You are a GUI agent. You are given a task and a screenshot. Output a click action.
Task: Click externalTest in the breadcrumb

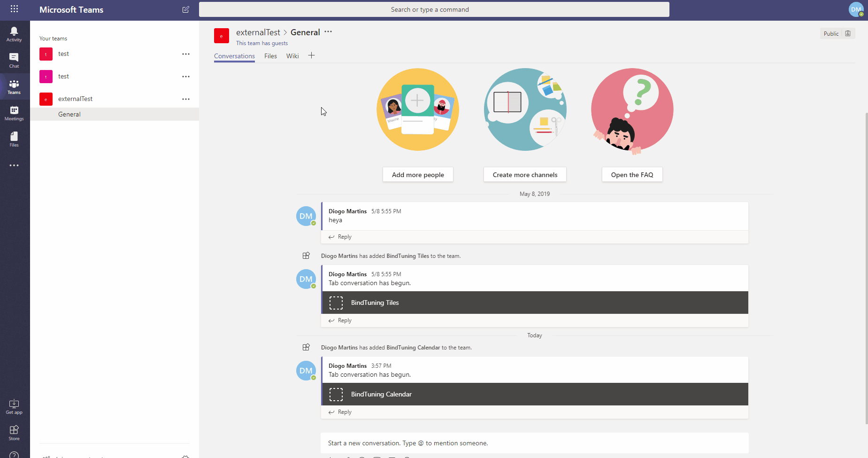pyautogui.click(x=258, y=32)
